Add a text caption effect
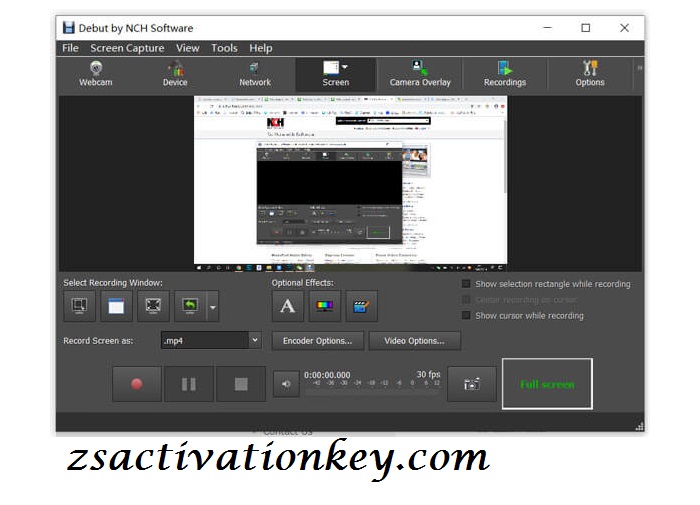 pyautogui.click(x=288, y=306)
